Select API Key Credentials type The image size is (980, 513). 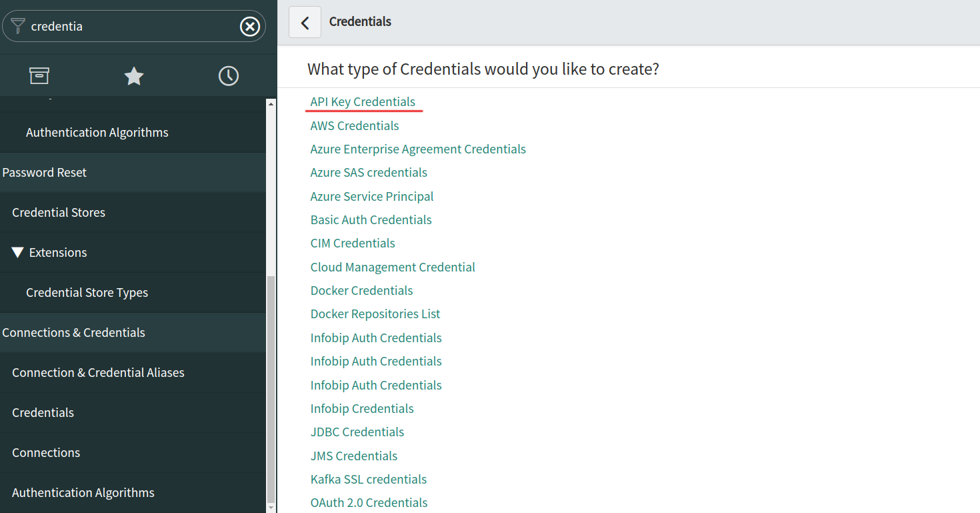[363, 102]
